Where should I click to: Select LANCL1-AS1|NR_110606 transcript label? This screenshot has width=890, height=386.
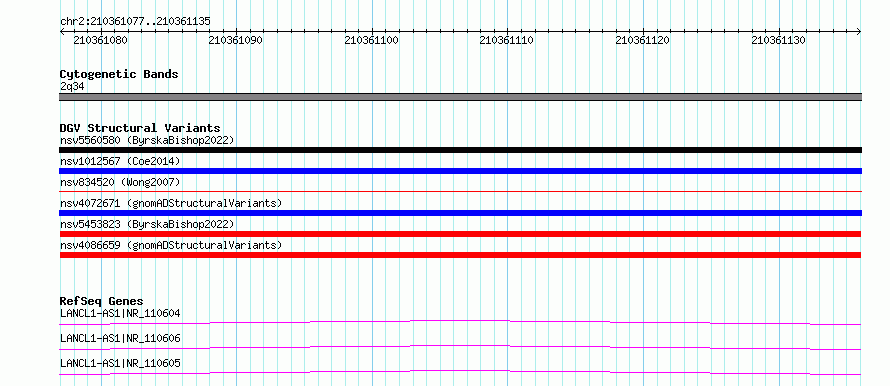tap(120, 338)
